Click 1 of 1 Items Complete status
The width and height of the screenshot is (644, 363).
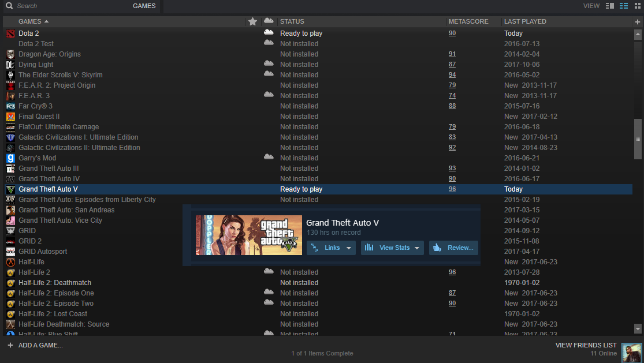click(322, 353)
